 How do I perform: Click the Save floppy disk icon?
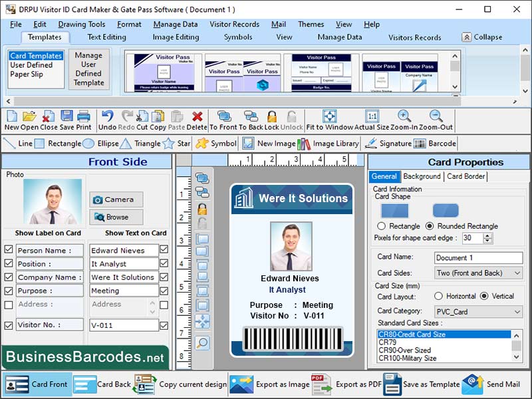[x=66, y=116]
